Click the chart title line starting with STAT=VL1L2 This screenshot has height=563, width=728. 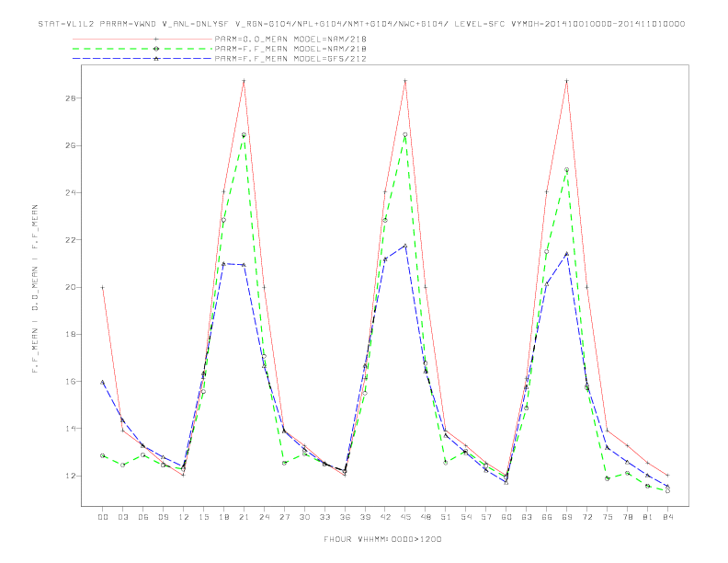click(x=361, y=24)
